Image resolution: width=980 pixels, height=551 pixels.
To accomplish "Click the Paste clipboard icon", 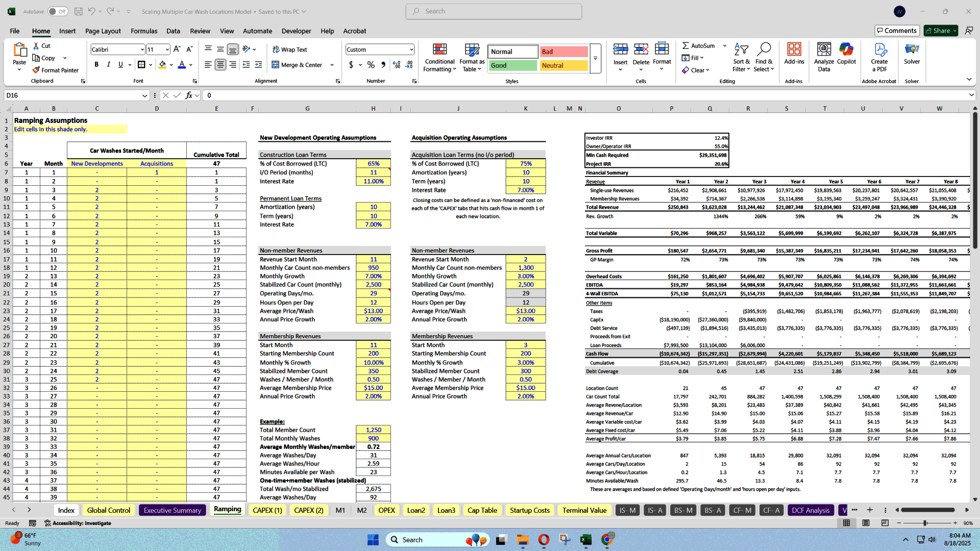I will tap(19, 50).
